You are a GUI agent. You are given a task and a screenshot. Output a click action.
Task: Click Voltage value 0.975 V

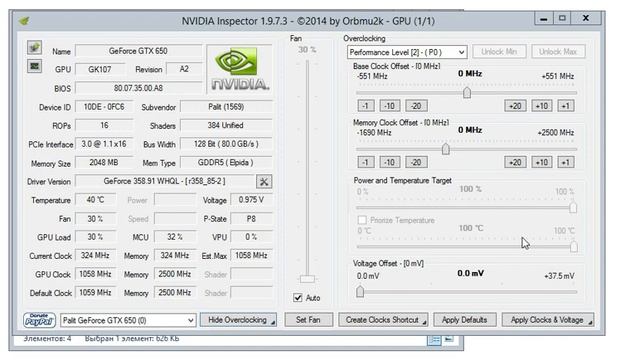(x=251, y=200)
